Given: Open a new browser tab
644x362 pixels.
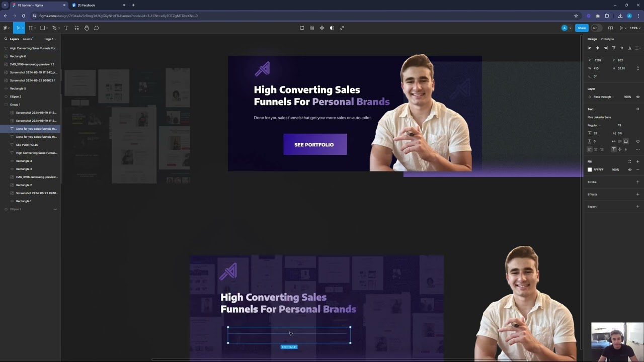Looking at the screenshot, I should click(x=133, y=5).
